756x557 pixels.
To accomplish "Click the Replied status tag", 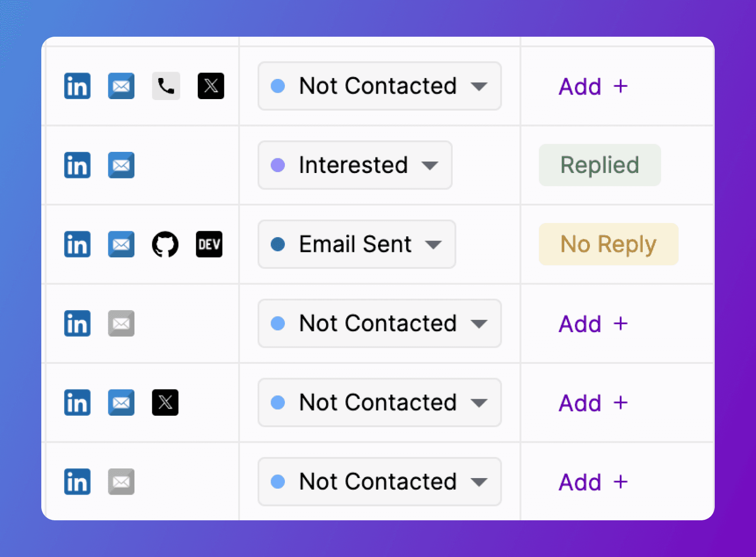I will (x=600, y=165).
